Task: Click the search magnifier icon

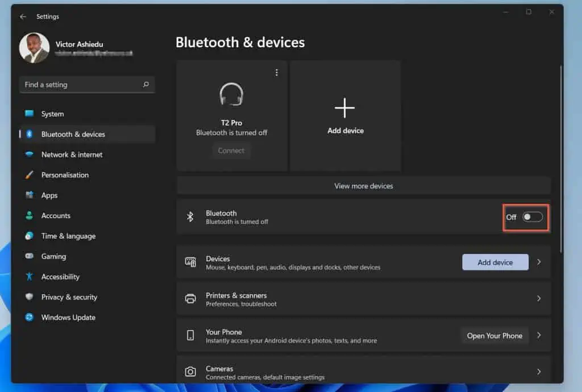Action: pyautogui.click(x=146, y=85)
